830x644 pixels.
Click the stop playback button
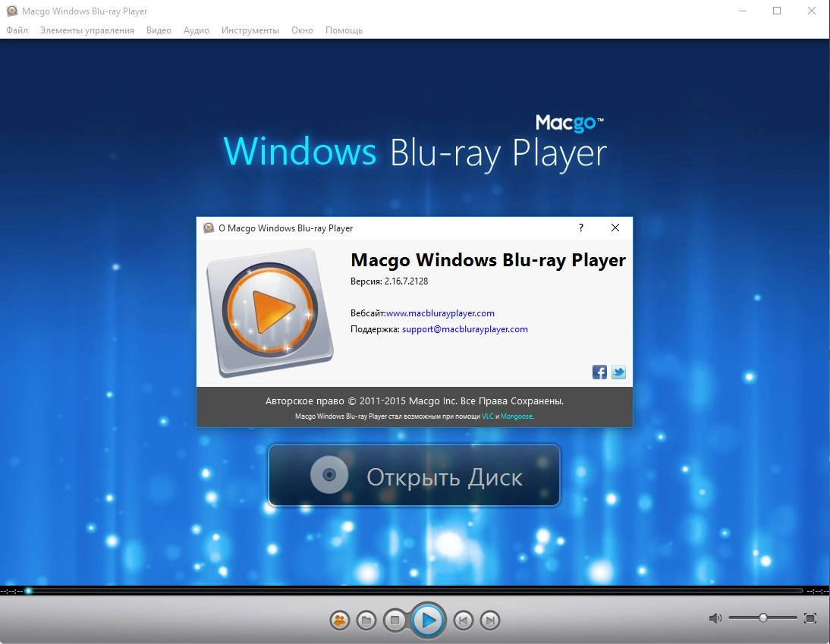[395, 620]
